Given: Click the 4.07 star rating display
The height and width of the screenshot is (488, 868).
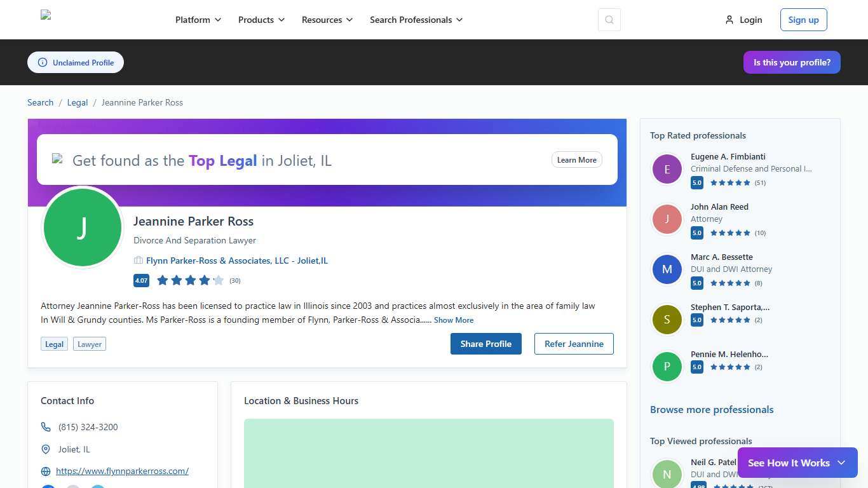Looking at the screenshot, I should coord(189,280).
